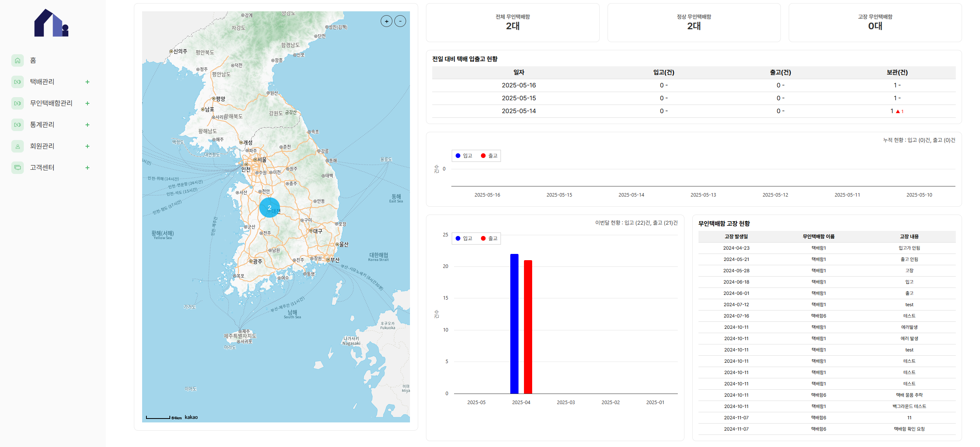This screenshot has height=447, width=980.
Task: Click the 고장 무인택배함 0대 card
Action: coord(875,23)
